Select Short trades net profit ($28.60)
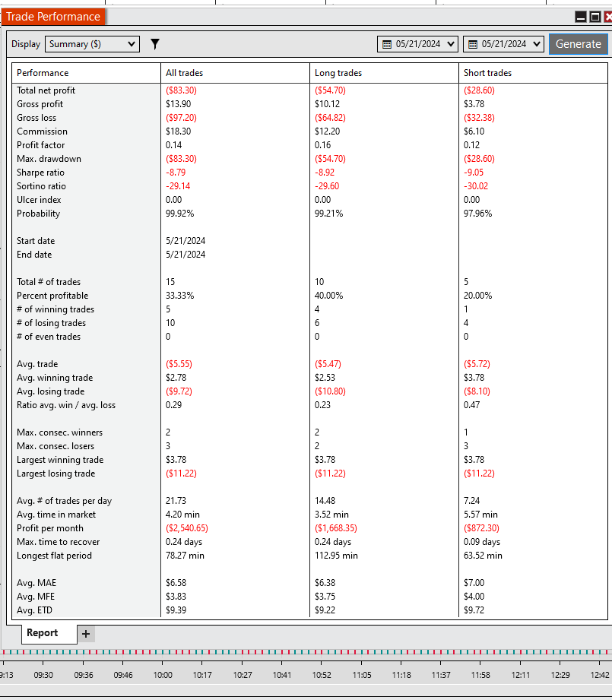 [x=480, y=90]
